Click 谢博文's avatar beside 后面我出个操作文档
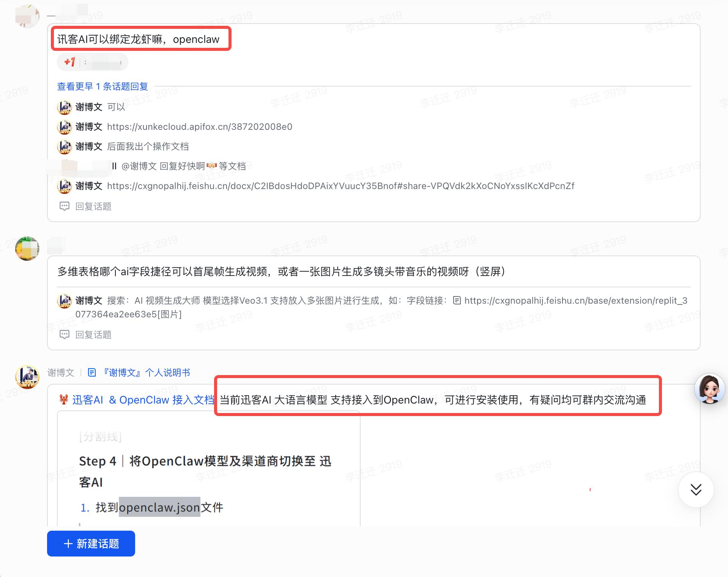 click(x=65, y=147)
